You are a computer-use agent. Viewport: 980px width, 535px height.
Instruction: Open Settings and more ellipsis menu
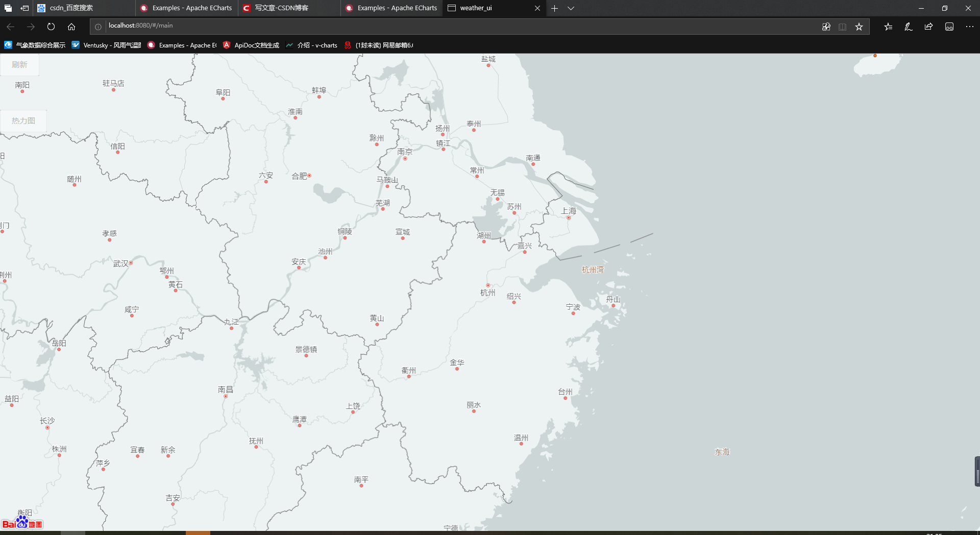click(970, 27)
